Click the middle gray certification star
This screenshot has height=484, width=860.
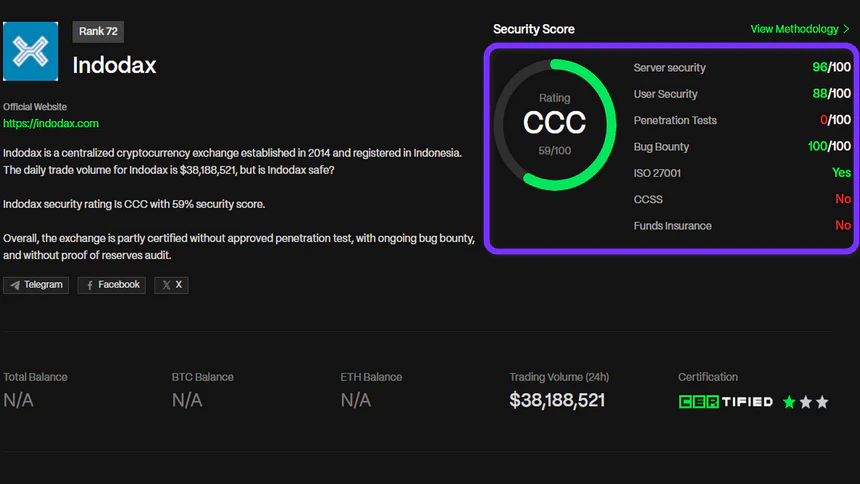pyautogui.click(x=806, y=402)
